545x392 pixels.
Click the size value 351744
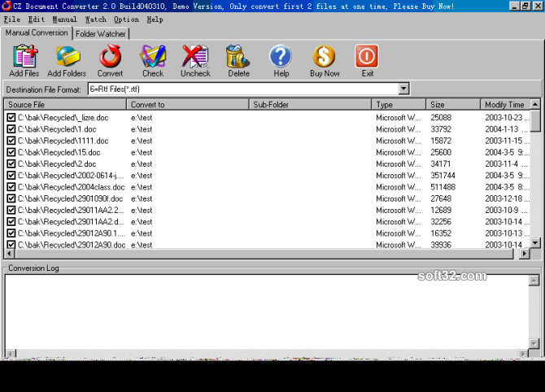click(x=443, y=176)
